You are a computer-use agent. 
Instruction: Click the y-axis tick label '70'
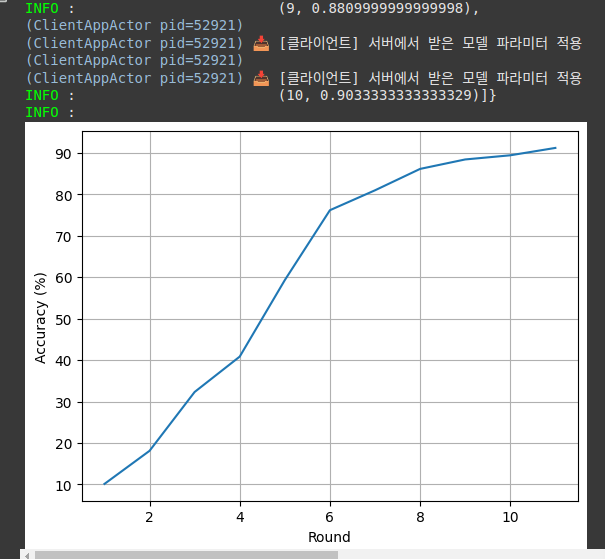click(x=63, y=237)
